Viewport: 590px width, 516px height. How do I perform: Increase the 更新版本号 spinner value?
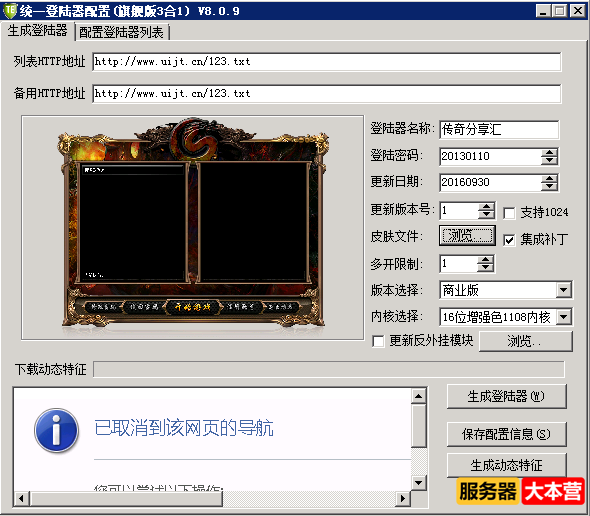(x=486, y=207)
